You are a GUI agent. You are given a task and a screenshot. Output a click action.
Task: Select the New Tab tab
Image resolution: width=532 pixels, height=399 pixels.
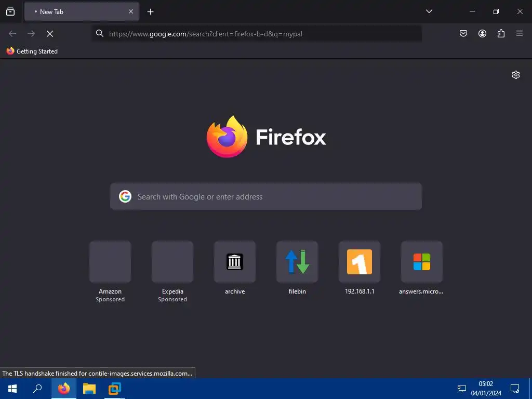[x=82, y=11]
